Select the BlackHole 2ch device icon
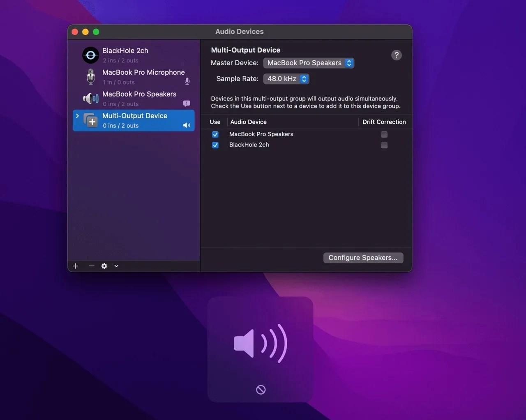 pos(90,55)
